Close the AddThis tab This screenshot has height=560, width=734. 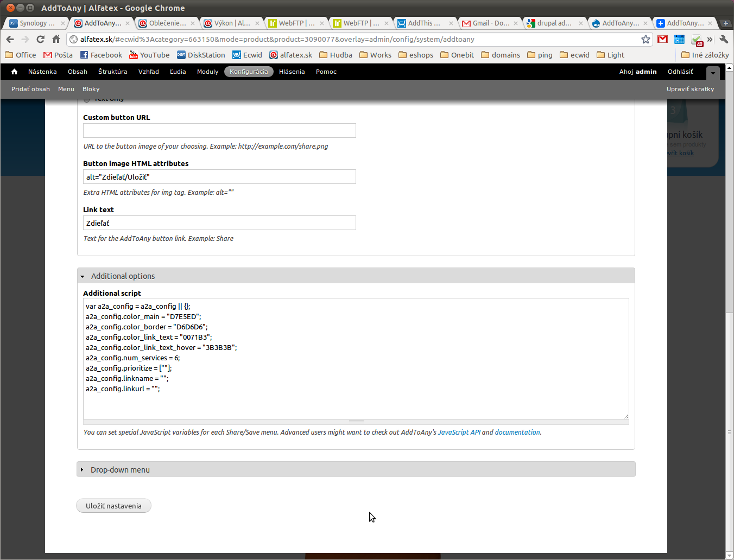pyautogui.click(x=451, y=23)
